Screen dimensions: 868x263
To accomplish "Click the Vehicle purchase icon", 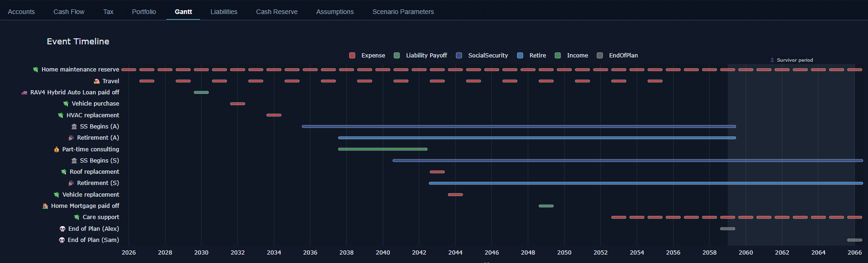I will click(66, 104).
